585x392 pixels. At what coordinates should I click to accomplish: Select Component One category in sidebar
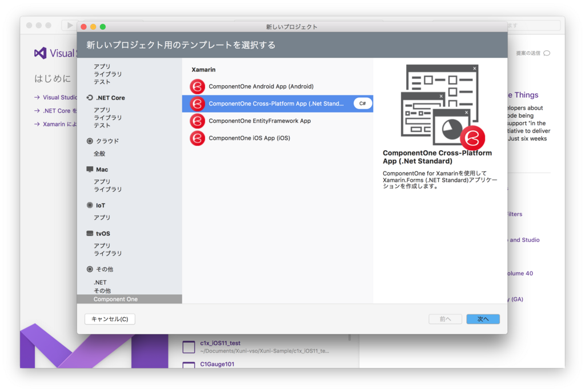pos(130,299)
